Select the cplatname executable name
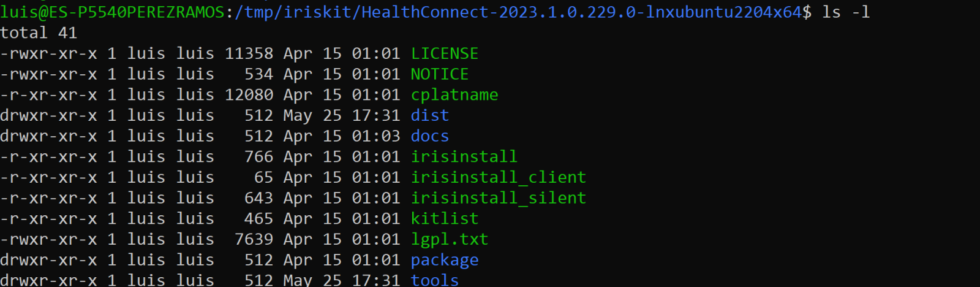 tap(454, 95)
